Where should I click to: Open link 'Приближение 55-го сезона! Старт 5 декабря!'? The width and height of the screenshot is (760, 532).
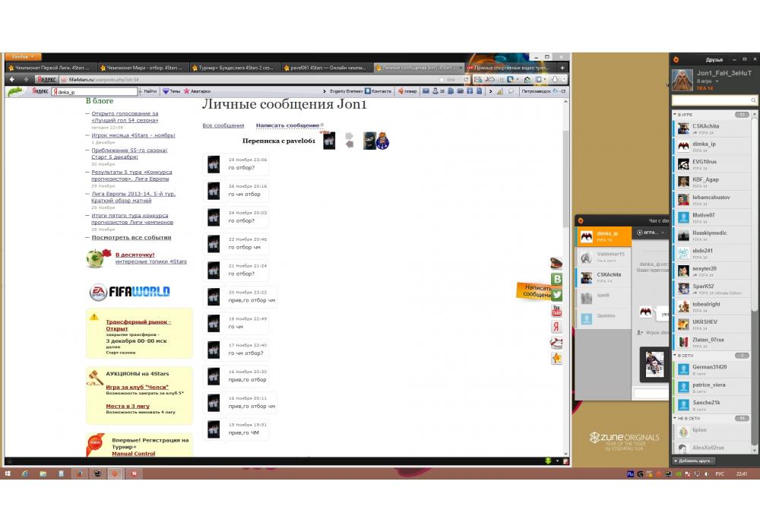point(129,154)
